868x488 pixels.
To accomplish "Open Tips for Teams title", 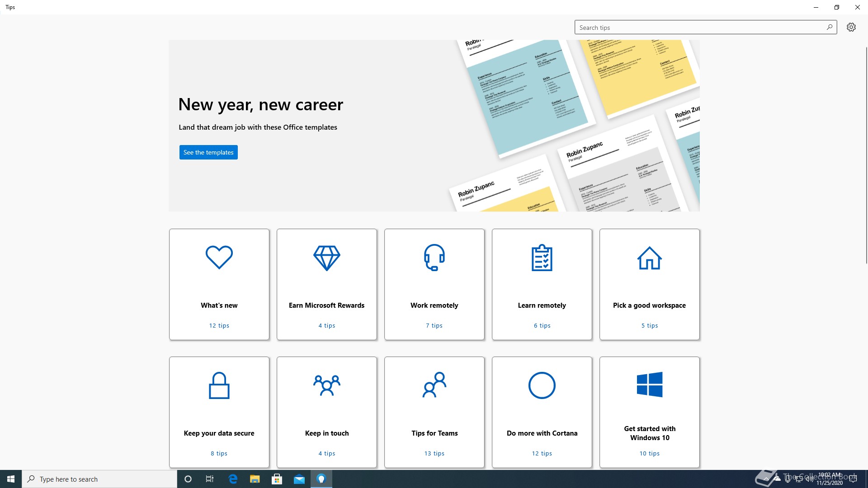I will tap(434, 433).
